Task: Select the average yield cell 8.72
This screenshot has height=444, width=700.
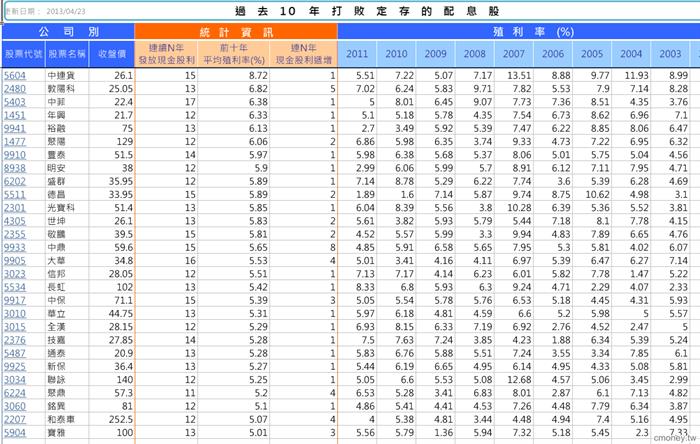Action: click(234, 75)
